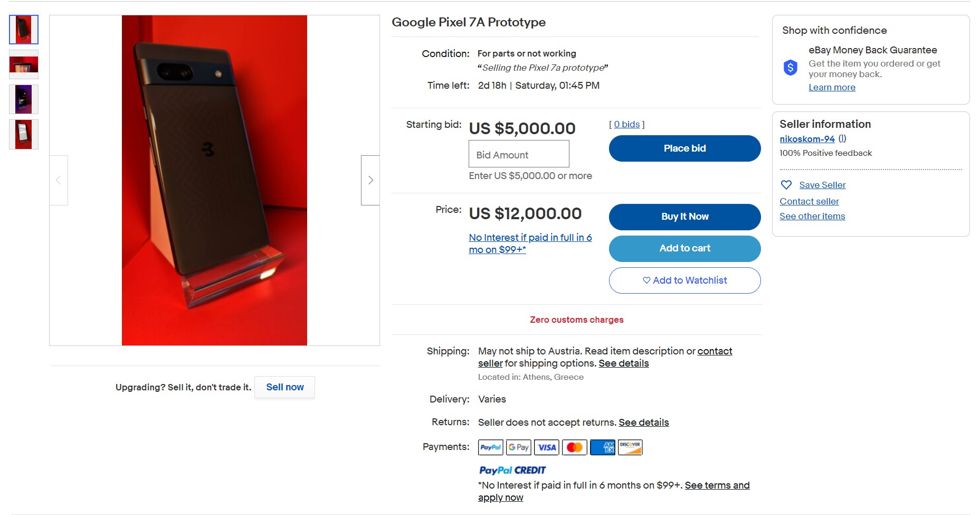Screen dimensions: 980x515
Task: Click the Google Pay payment icon
Action: (518, 447)
